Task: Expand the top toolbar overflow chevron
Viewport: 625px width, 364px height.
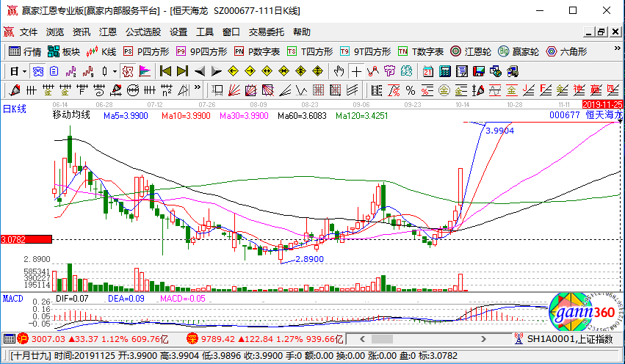Action: click(x=618, y=48)
